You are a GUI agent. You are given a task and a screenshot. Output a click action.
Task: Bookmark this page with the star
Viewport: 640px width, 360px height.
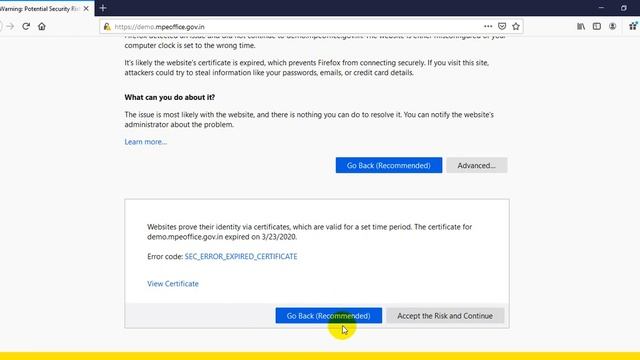coord(516,27)
